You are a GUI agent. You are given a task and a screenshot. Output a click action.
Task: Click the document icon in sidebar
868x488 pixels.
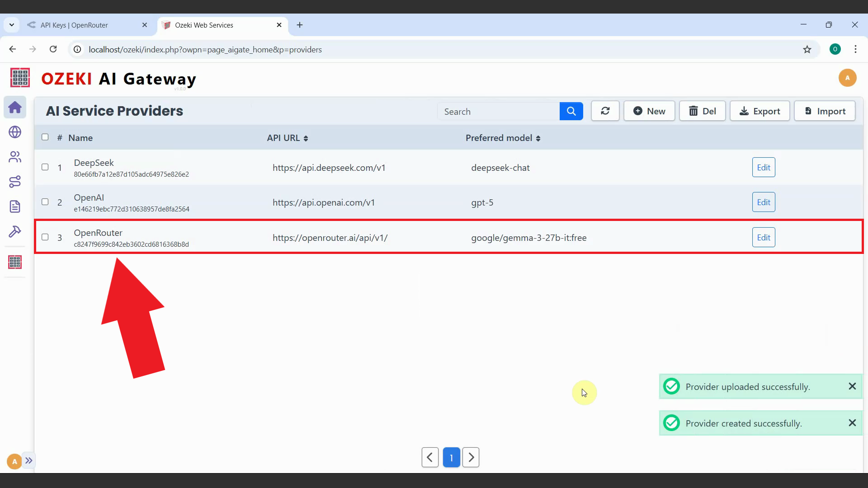[15, 206]
